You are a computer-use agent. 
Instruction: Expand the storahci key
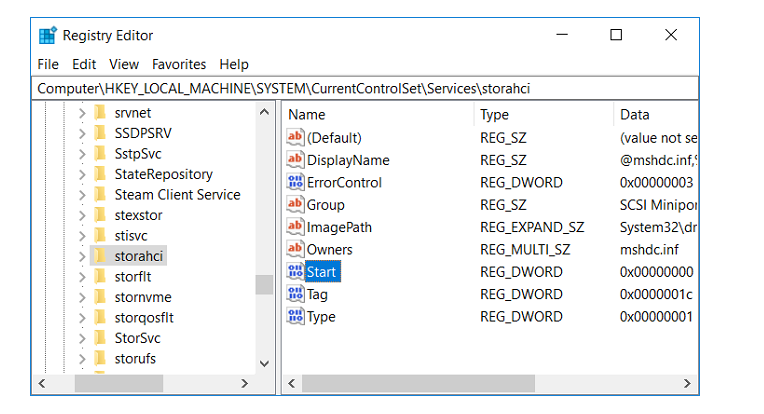[x=82, y=256]
